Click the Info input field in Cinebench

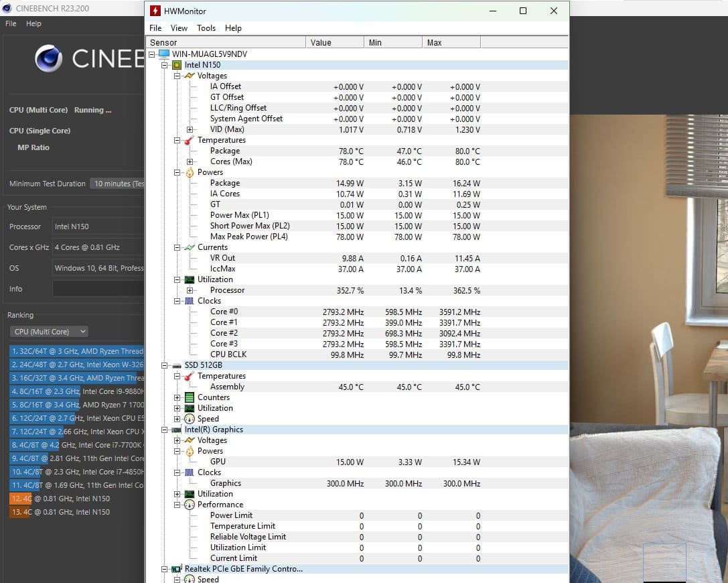(98, 289)
